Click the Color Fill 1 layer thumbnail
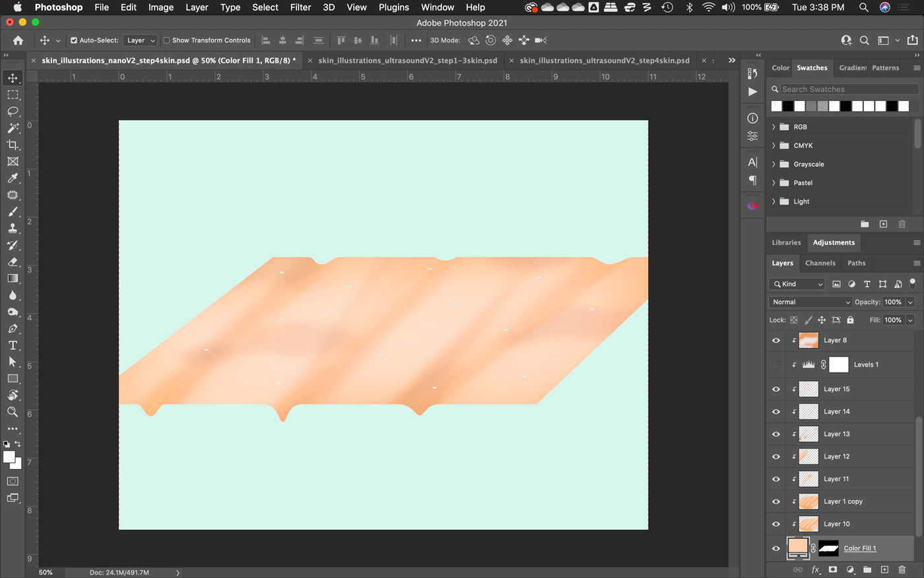The image size is (924, 578). [798, 548]
